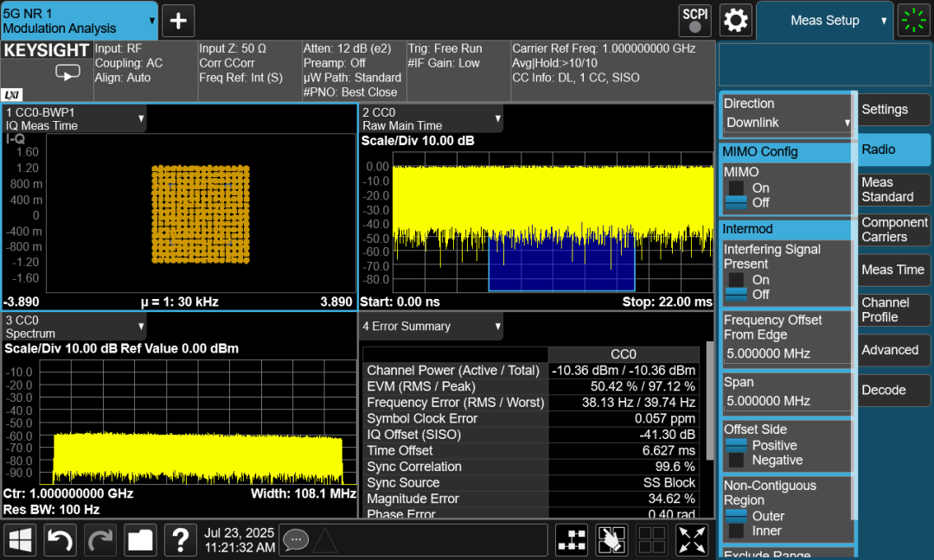Open the file folder icon

[x=139, y=540]
